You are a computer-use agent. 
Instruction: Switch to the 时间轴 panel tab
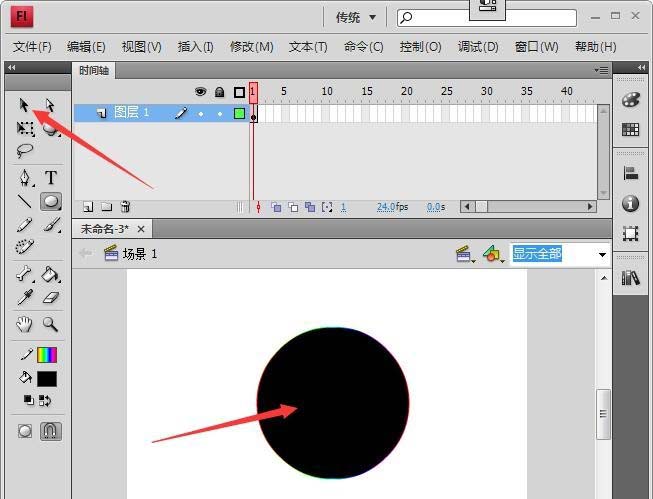tap(94, 70)
